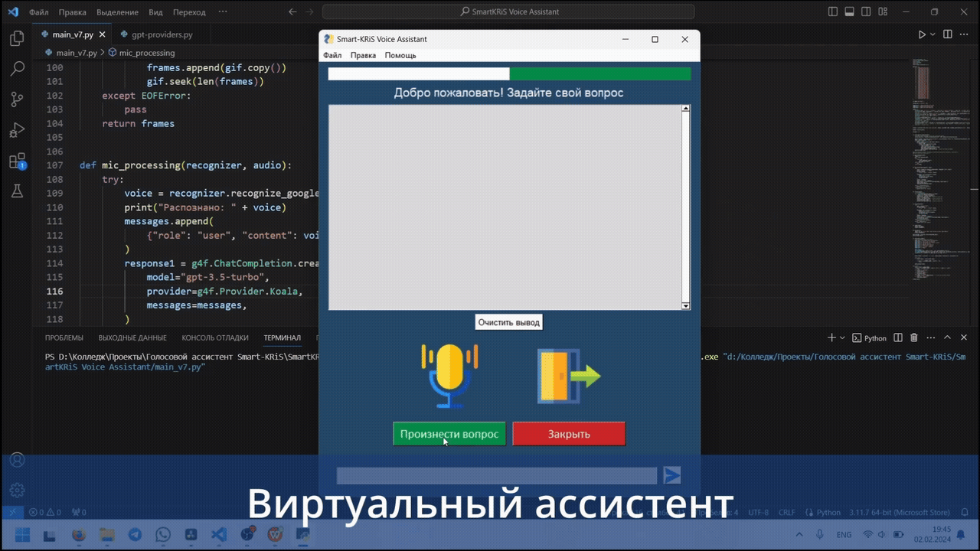Open VS Code Выделение menu
This screenshot has height=551, width=980.
pyautogui.click(x=117, y=11)
